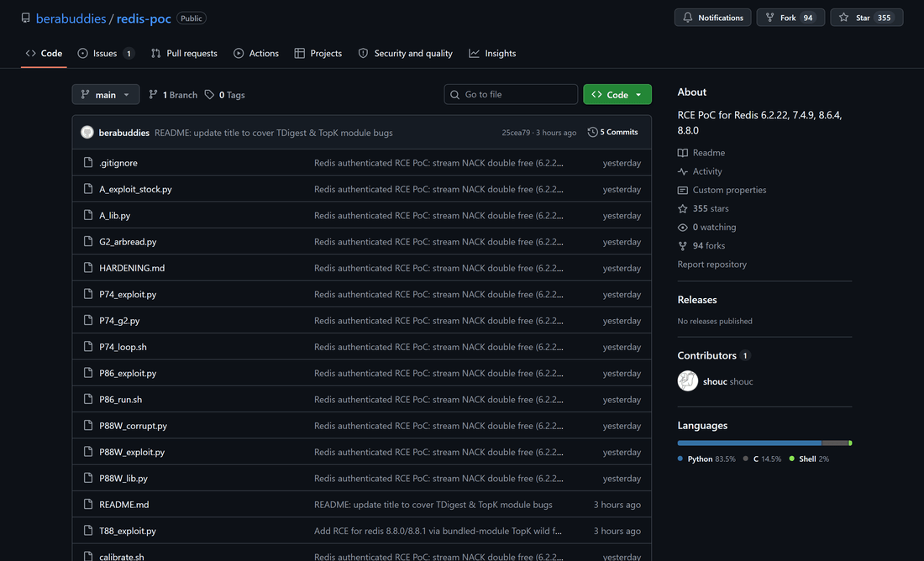Click the file icon next to HARDENING.md
The width and height of the screenshot is (924, 561).
pos(88,268)
